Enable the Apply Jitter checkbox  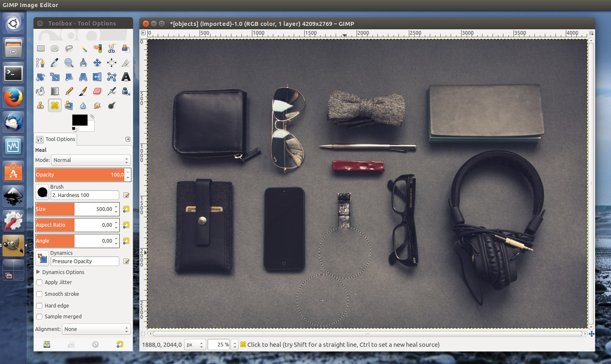coord(39,282)
